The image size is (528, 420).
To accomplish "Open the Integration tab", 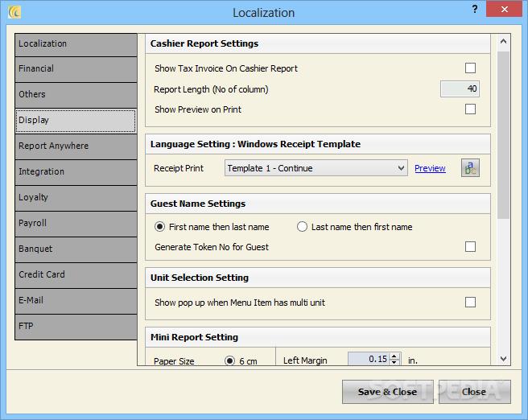I will coord(76,173).
